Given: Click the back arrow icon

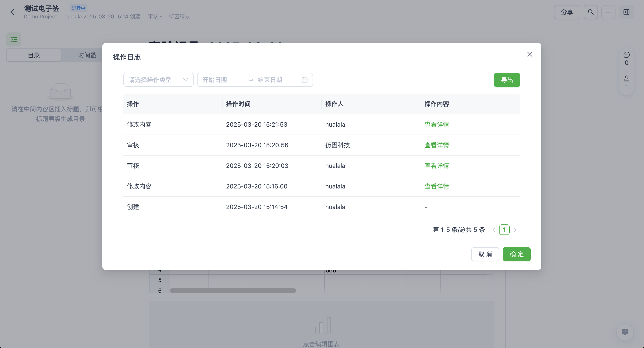Looking at the screenshot, I should pos(13,12).
